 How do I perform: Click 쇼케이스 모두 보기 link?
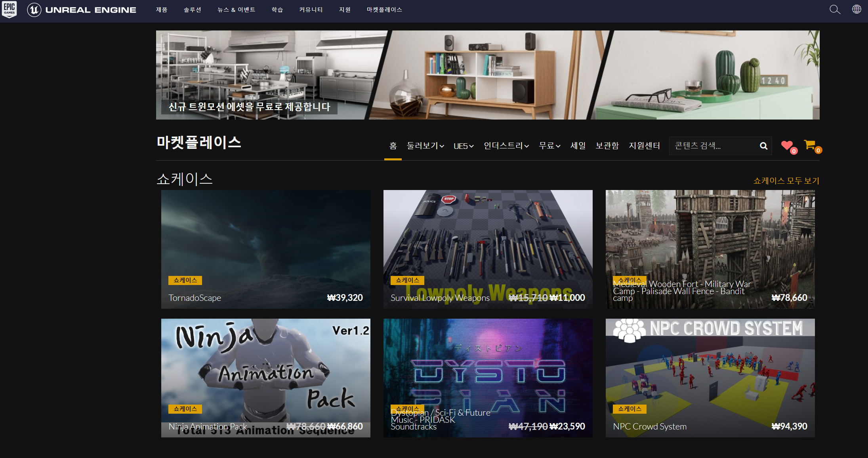(786, 181)
